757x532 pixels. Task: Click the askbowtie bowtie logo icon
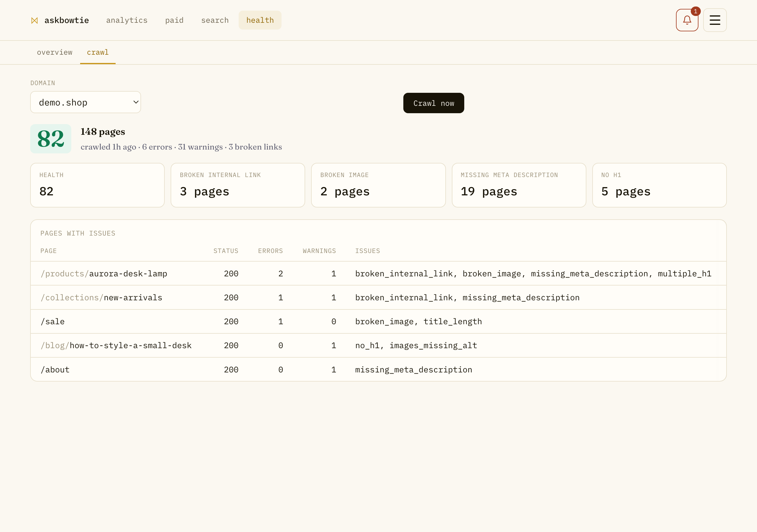point(34,20)
